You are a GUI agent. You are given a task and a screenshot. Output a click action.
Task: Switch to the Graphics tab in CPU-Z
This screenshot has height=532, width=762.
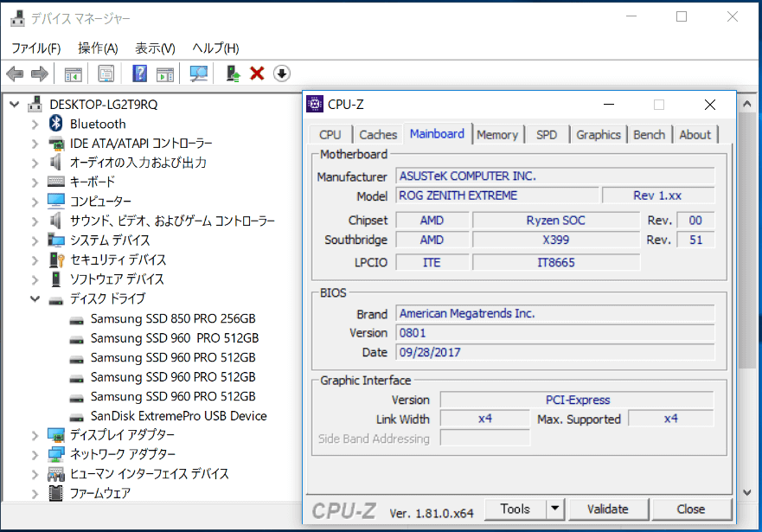tap(599, 135)
